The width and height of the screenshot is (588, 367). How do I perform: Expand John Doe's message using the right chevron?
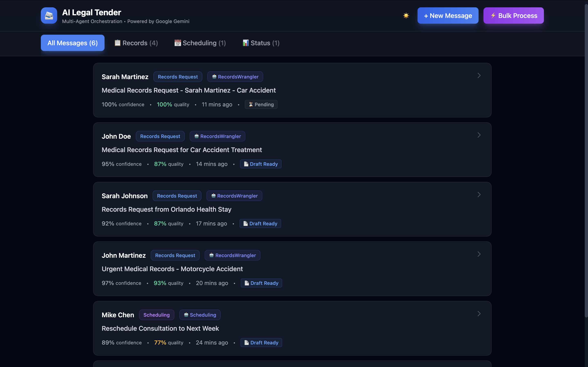479,135
